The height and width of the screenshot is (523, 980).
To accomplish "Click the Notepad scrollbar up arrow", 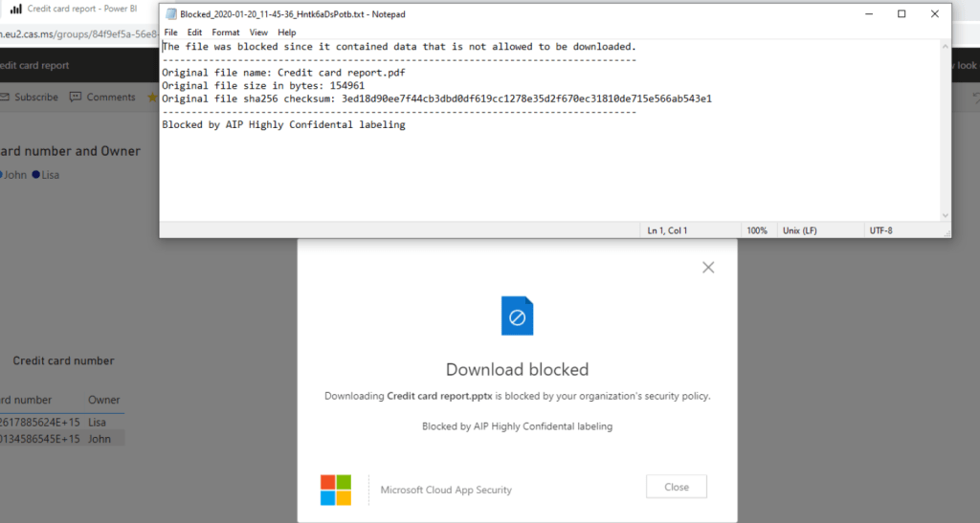I will point(946,46).
